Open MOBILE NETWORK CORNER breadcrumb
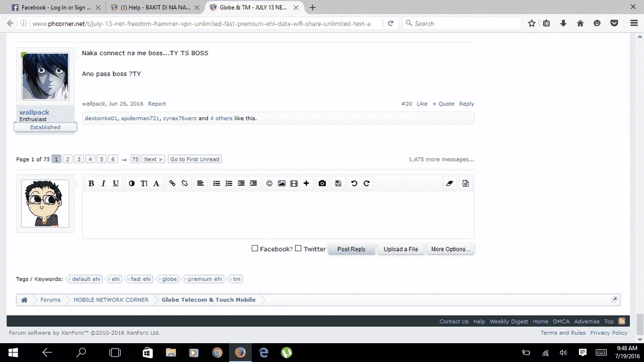 pyautogui.click(x=111, y=300)
